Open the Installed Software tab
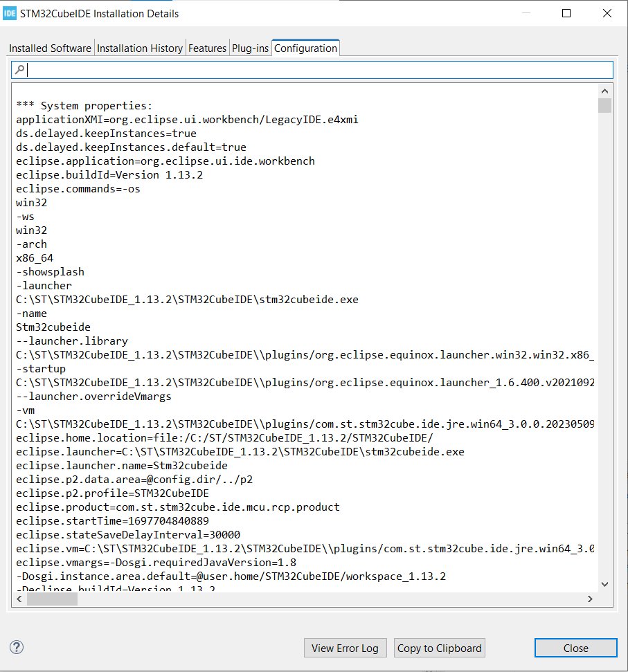This screenshot has height=672, width=628. click(50, 48)
